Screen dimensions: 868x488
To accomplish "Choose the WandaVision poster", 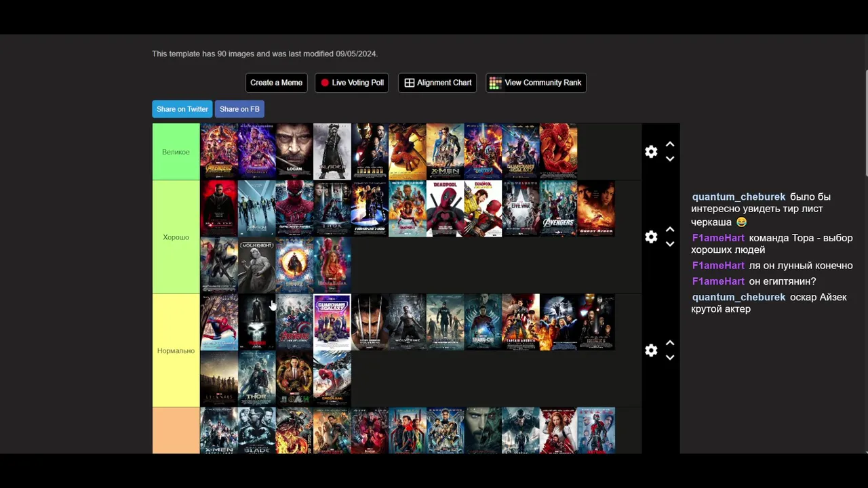I will point(332,265).
